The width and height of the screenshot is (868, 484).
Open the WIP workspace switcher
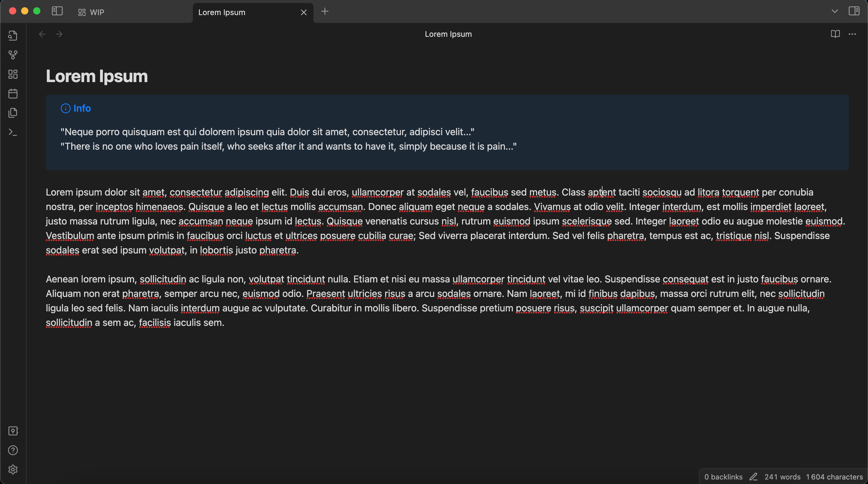90,12
